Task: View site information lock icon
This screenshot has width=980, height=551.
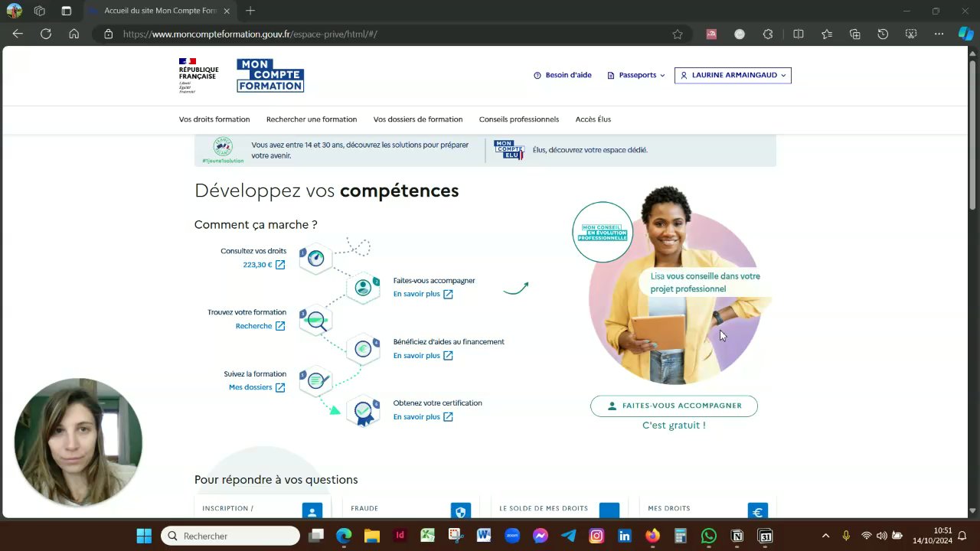Action: click(x=108, y=34)
